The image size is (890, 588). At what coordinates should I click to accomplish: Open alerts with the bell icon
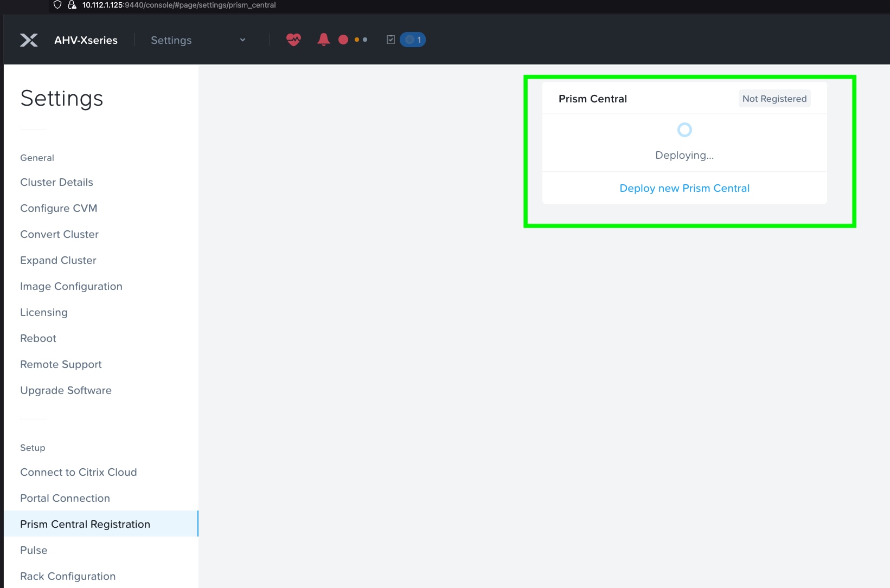point(323,39)
